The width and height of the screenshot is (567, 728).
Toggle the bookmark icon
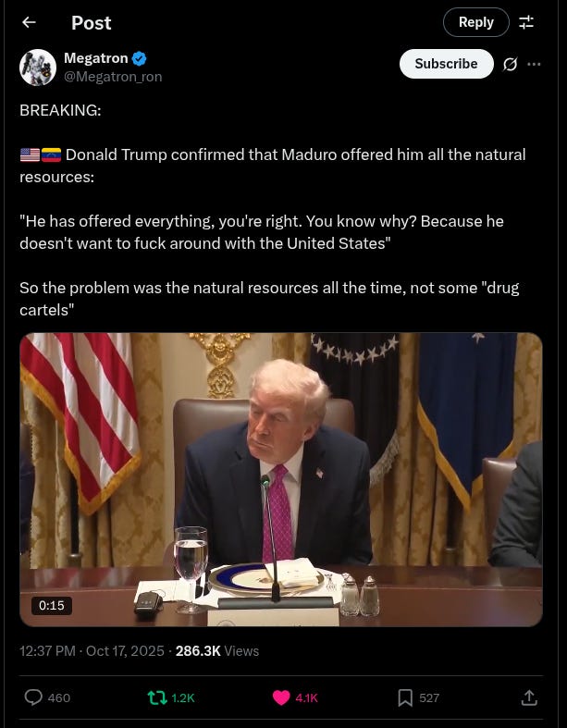pyautogui.click(x=405, y=697)
